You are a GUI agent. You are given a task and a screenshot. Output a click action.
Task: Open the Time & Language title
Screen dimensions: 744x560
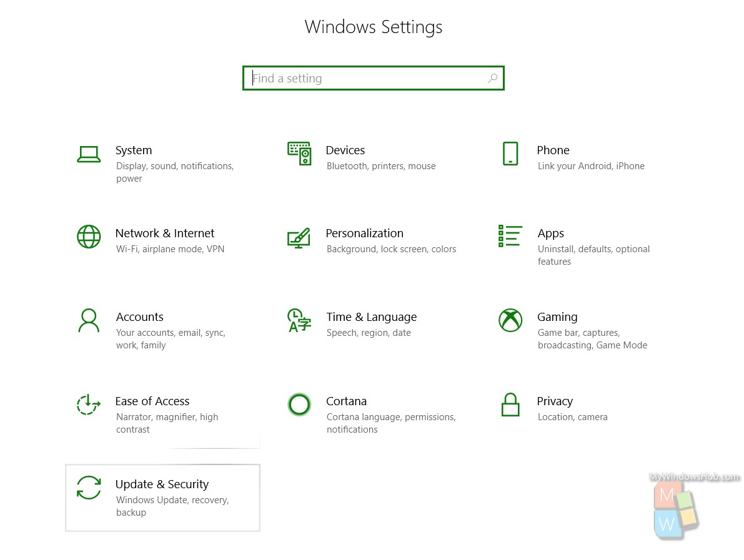[372, 317]
